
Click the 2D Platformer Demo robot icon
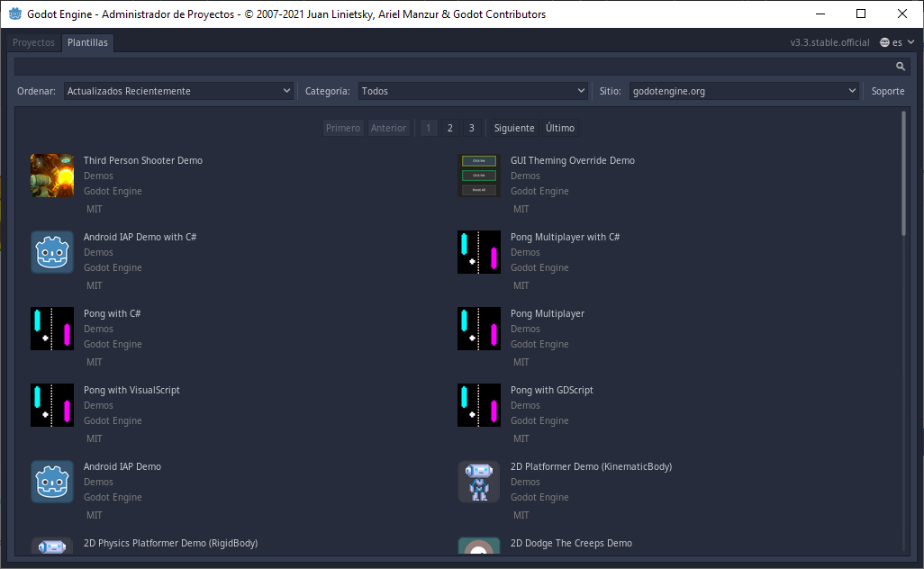click(479, 482)
